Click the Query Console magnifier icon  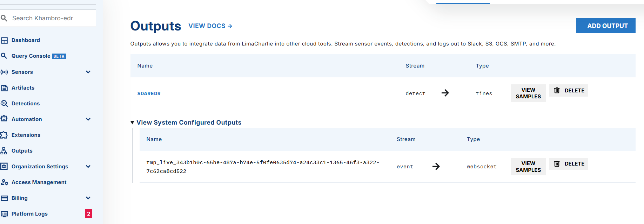[x=4, y=56]
